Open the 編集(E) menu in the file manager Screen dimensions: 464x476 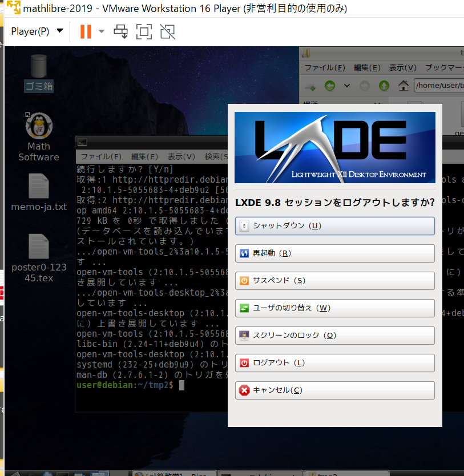pyautogui.click(x=367, y=67)
